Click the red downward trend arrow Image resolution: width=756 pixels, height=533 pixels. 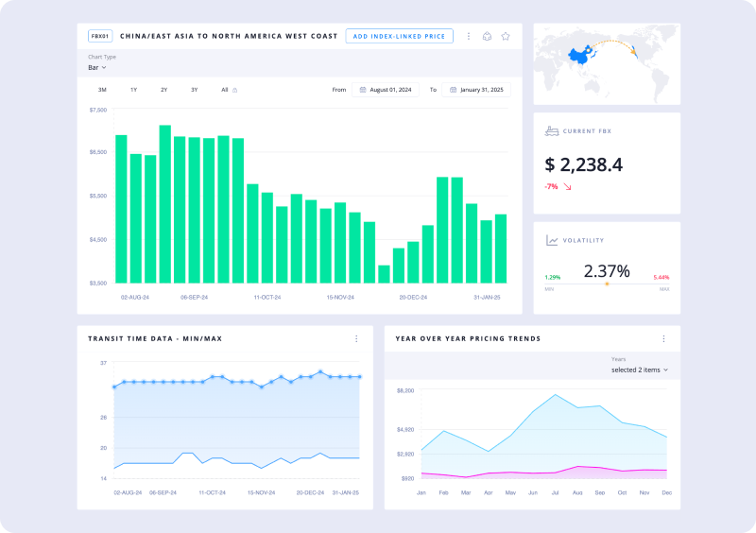point(568,186)
